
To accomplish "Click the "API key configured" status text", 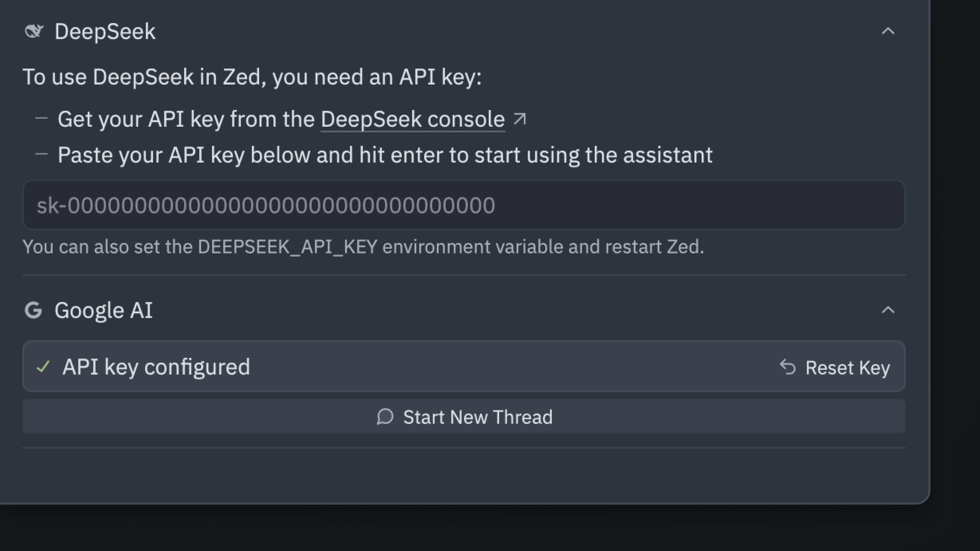I will click(156, 367).
